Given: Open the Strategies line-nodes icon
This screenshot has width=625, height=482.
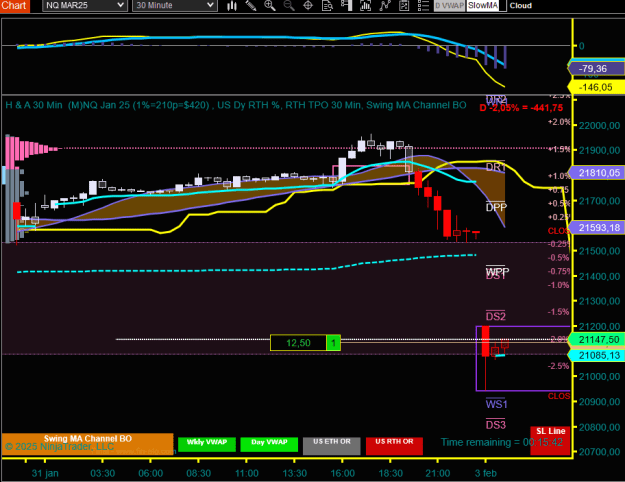Looking at the screenshot, I should tap(385, 6).
